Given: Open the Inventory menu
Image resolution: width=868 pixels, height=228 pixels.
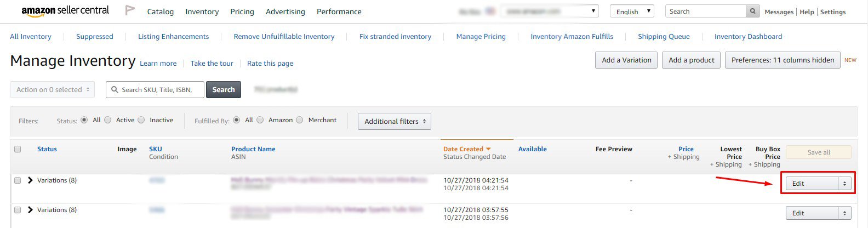Looking at the screenshot, I should coord(202,12).
